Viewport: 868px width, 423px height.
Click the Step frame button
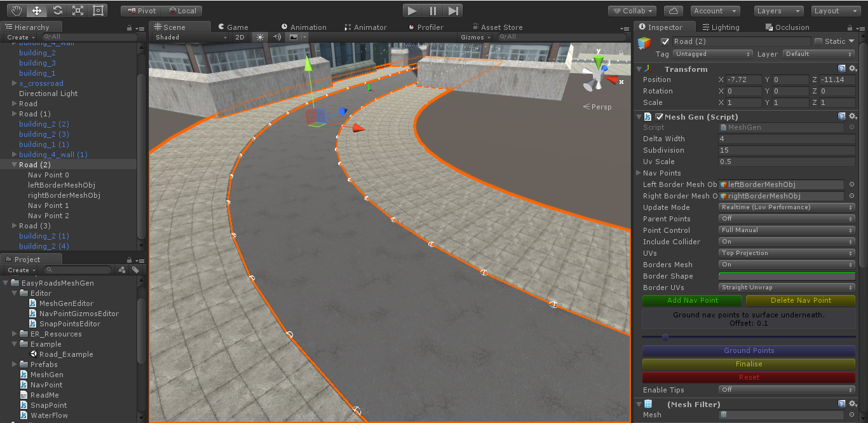(x=452, y=11)
